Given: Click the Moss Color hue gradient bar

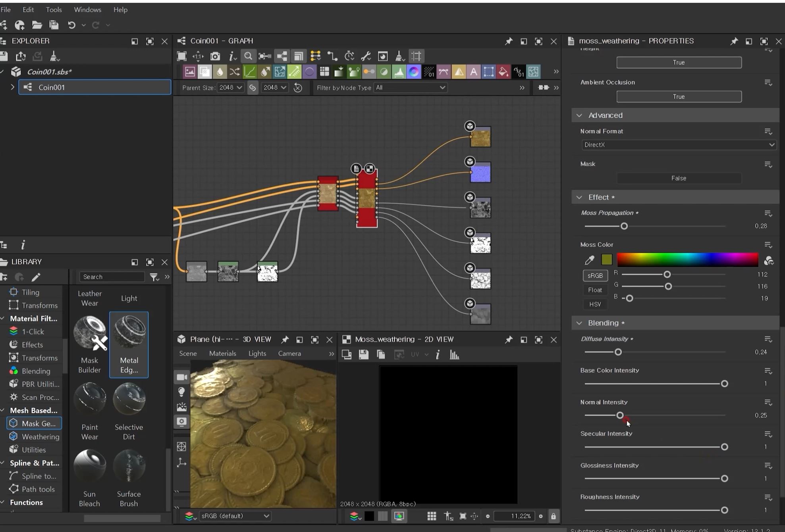Looking at the screenshot, I should 687,260.
